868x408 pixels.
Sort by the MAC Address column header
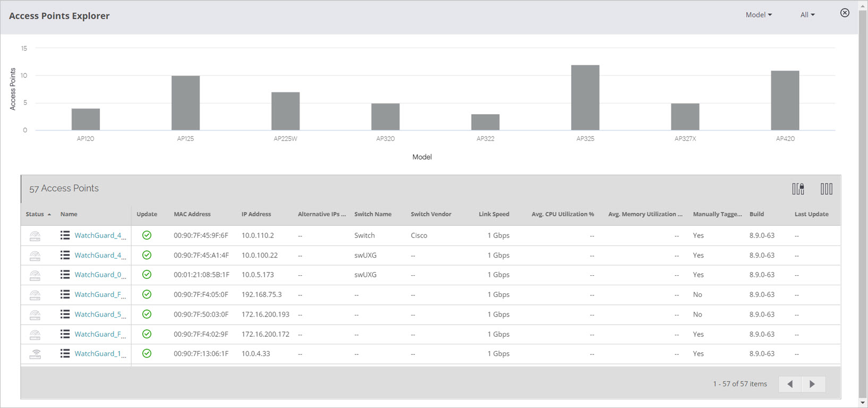click(192, 214)
